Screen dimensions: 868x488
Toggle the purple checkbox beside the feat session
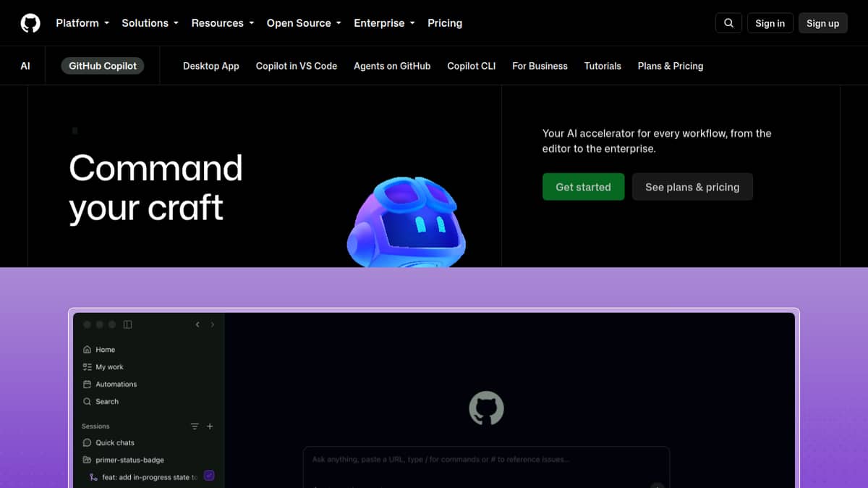(x=209, y=476)
